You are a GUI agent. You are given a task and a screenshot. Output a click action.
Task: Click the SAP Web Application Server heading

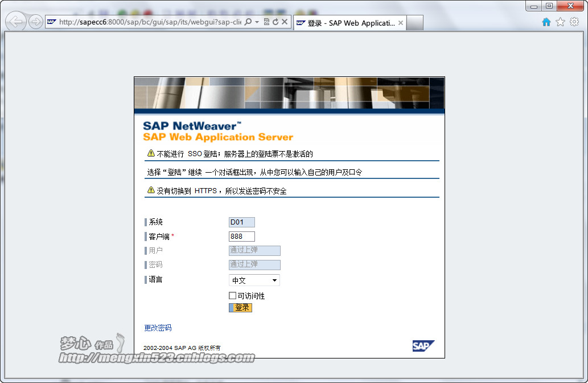click(x=218, y=137)
